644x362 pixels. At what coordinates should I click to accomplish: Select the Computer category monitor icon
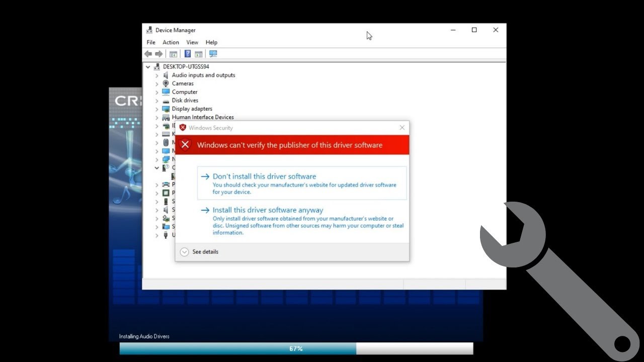pos(166,92)
